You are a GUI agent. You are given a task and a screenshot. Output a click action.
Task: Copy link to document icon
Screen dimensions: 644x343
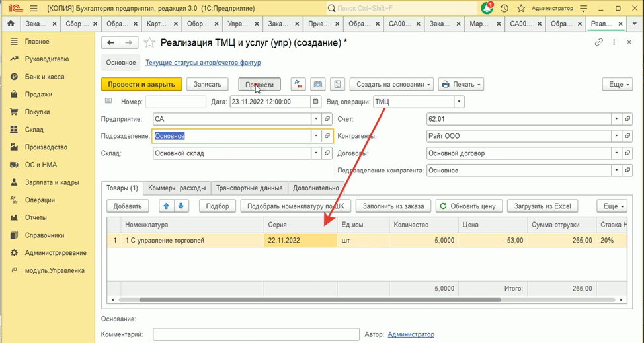(x=599, y=42)
